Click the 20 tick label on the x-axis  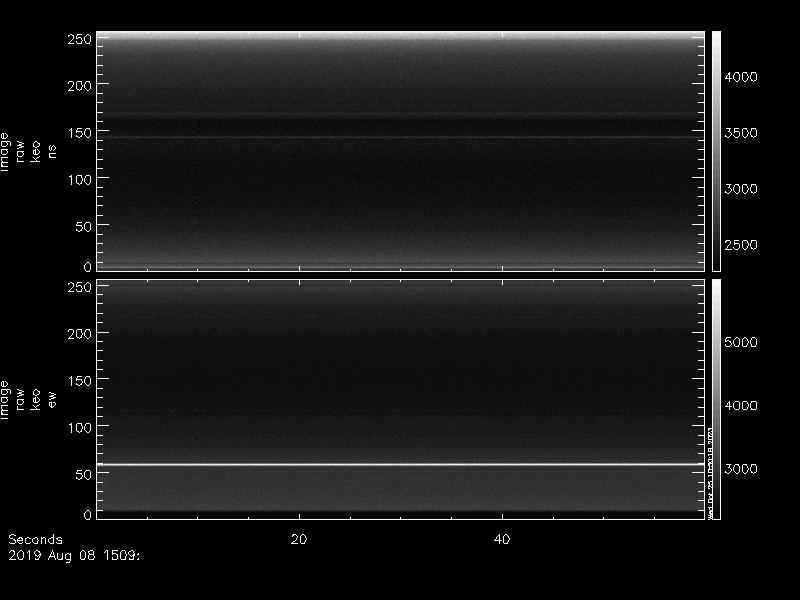click(x=298, y=539)
